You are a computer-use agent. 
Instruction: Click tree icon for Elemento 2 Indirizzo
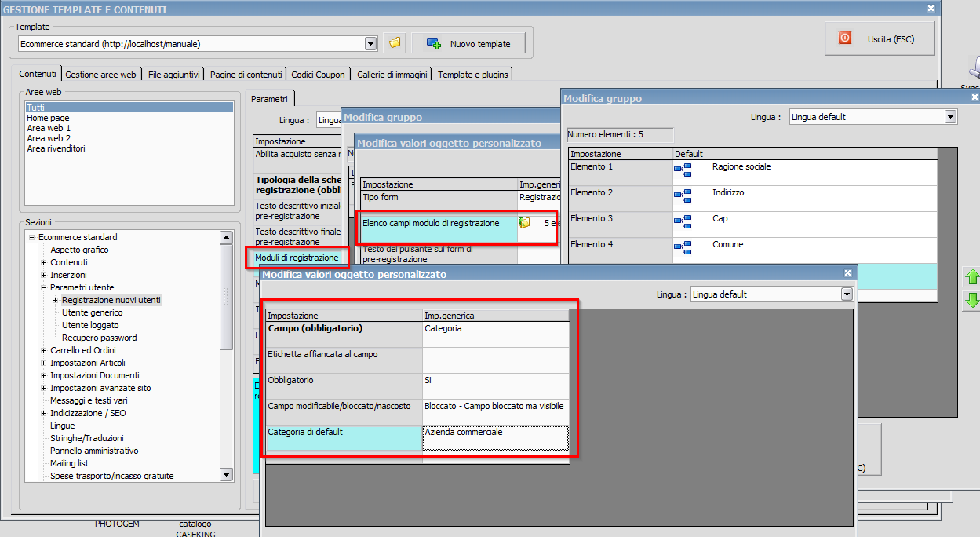click(x=683, y=196)
